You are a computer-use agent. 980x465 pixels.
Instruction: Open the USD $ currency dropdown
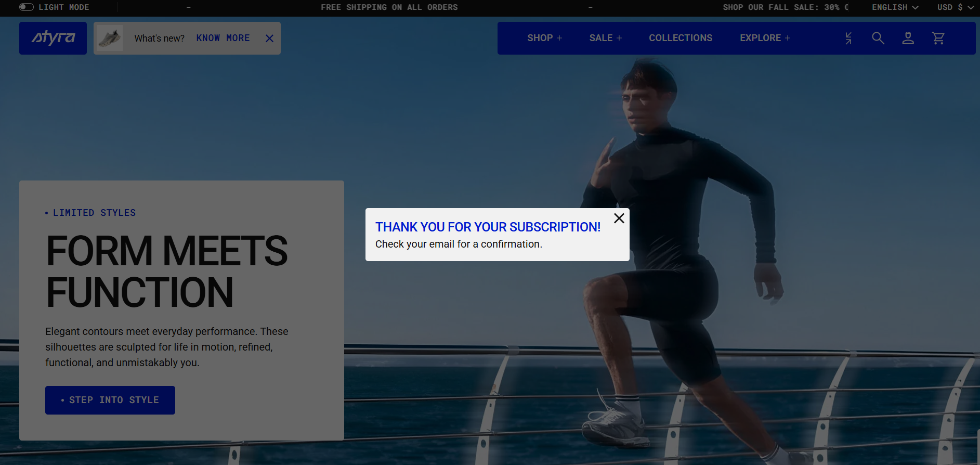tap(956, 7)
